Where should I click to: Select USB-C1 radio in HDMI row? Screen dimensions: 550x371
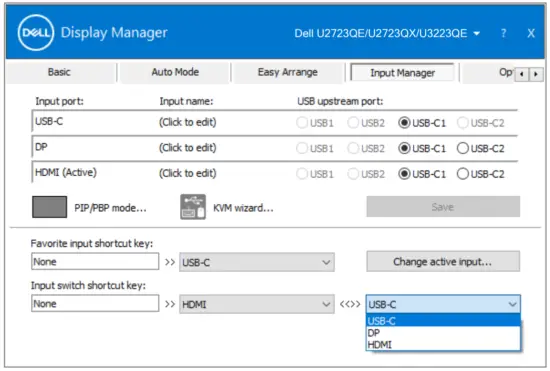coord(404,174)
